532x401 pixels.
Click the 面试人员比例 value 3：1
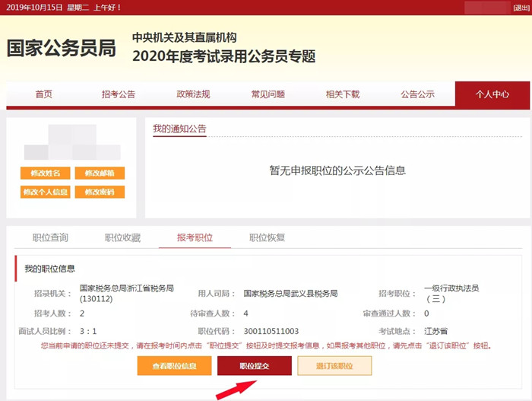pyautogui.click(x=88, y=331)
